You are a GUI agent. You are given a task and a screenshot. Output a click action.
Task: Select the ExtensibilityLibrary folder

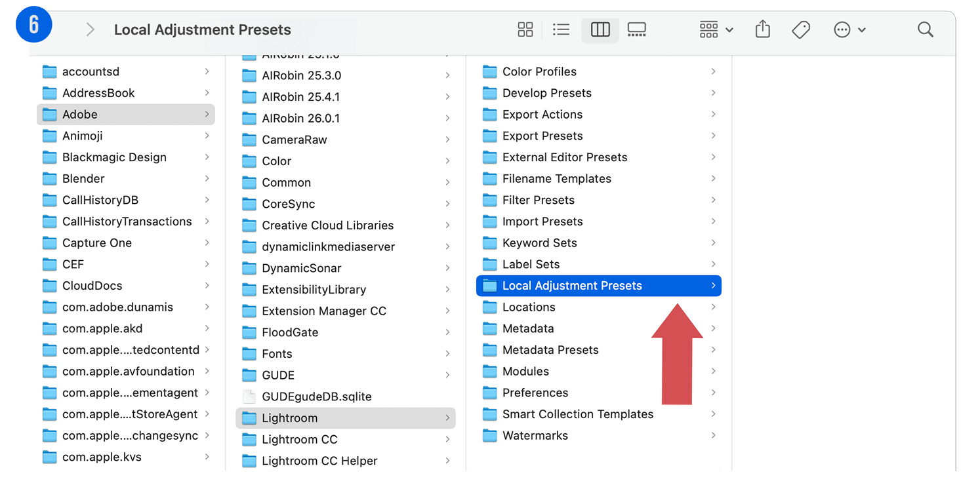[x=346, y=290]
